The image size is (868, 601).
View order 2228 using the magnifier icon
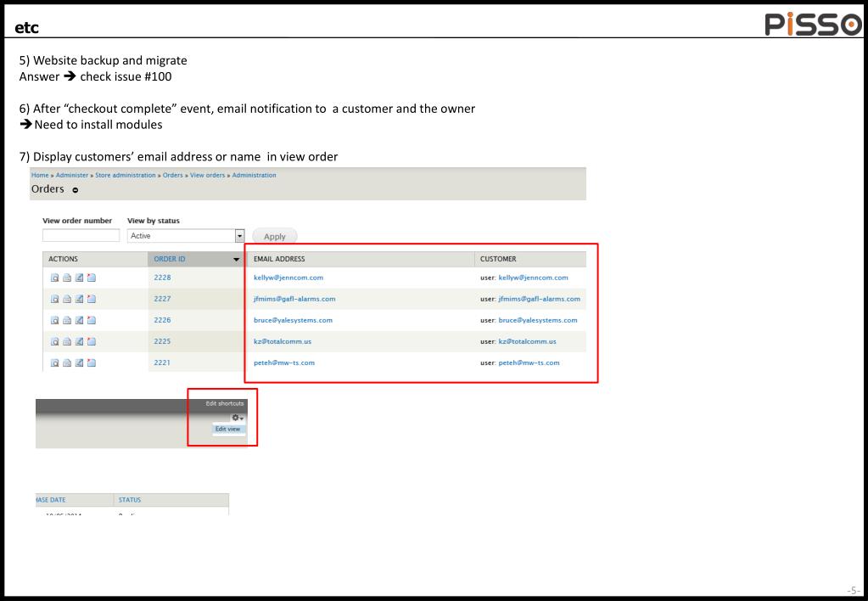pyautogui.click(x=55, y=278)
